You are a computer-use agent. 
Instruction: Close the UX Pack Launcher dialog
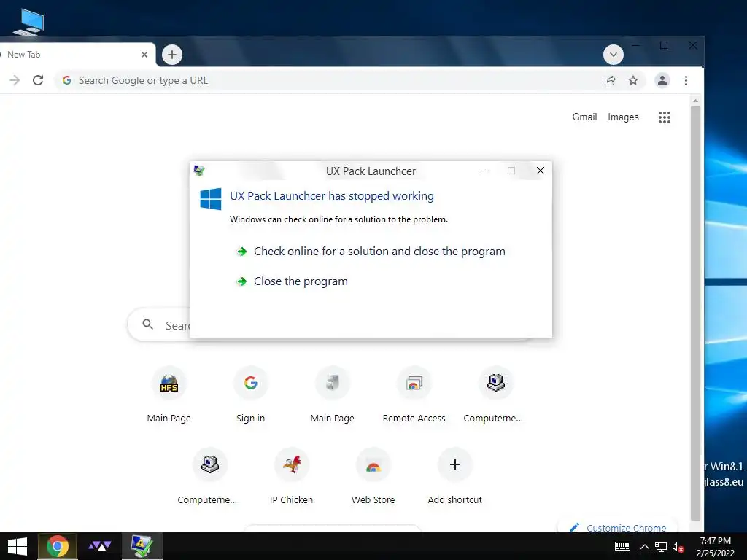pos(541,171)
